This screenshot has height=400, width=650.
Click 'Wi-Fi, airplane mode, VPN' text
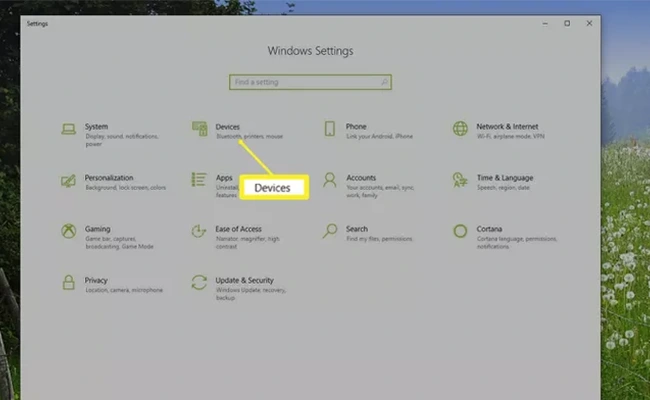click(x=510, y=136)
